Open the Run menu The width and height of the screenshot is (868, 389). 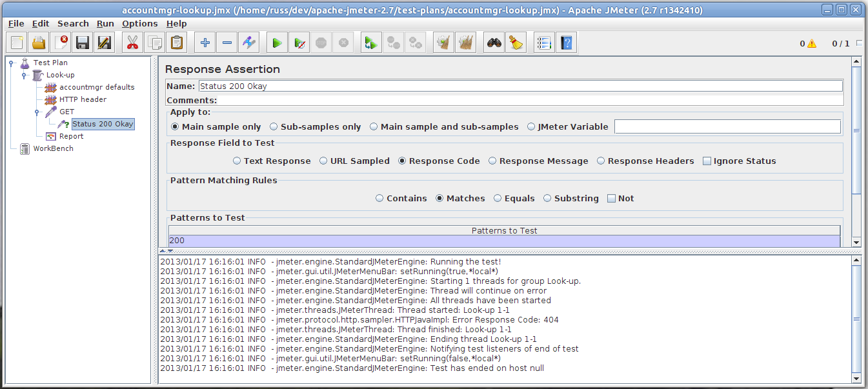click(x=105, y=24)
